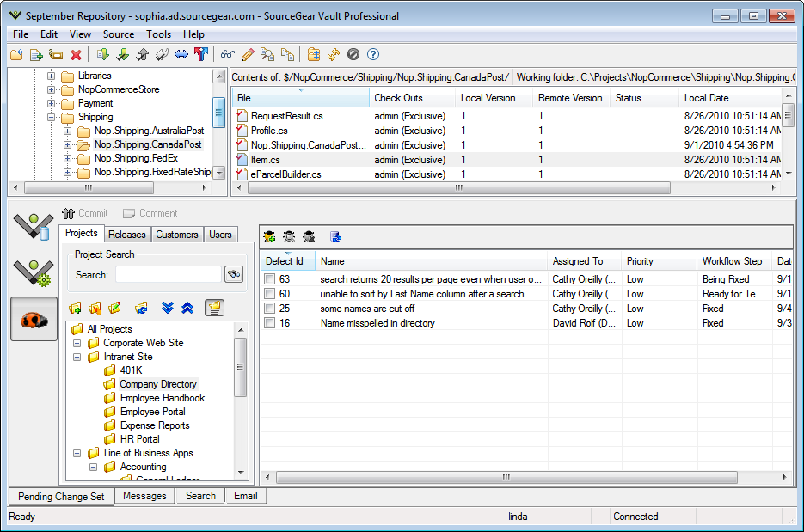Image resolution: width=804 pixels, height=532 pixels.
Task: Click the add new defect bug icon
Action: (269, 237)
